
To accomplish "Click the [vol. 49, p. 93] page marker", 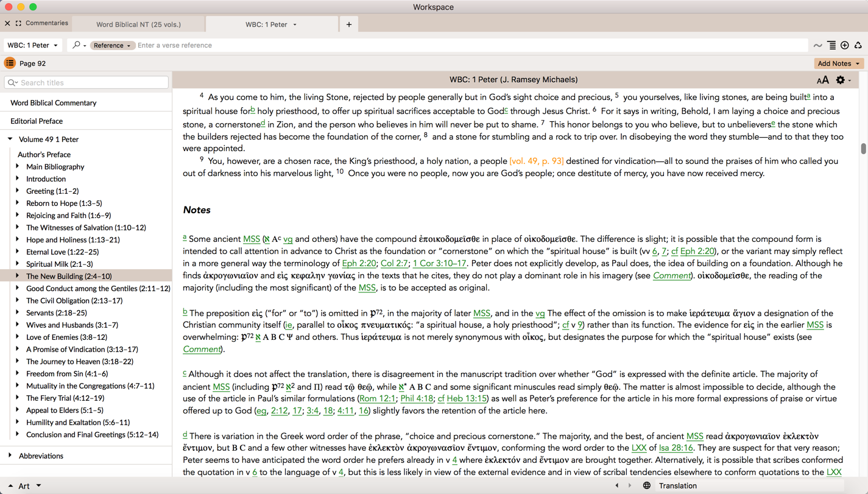I will point(537,161).
